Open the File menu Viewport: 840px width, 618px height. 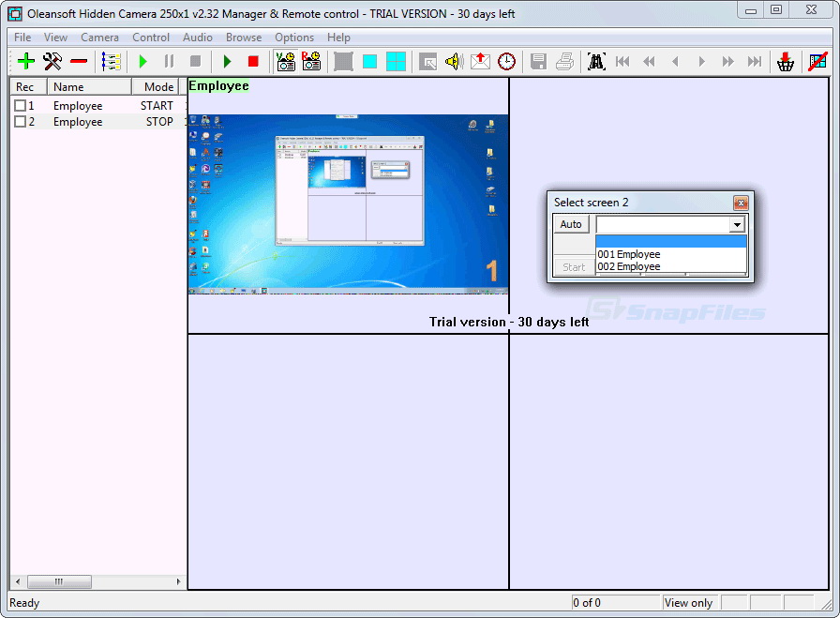tap(22, 38)
